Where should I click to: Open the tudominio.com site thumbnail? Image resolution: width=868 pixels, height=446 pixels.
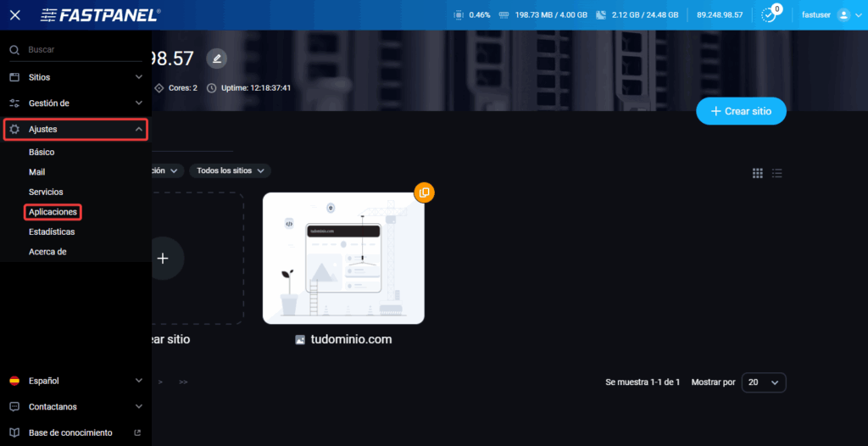[x=343, y=258]
